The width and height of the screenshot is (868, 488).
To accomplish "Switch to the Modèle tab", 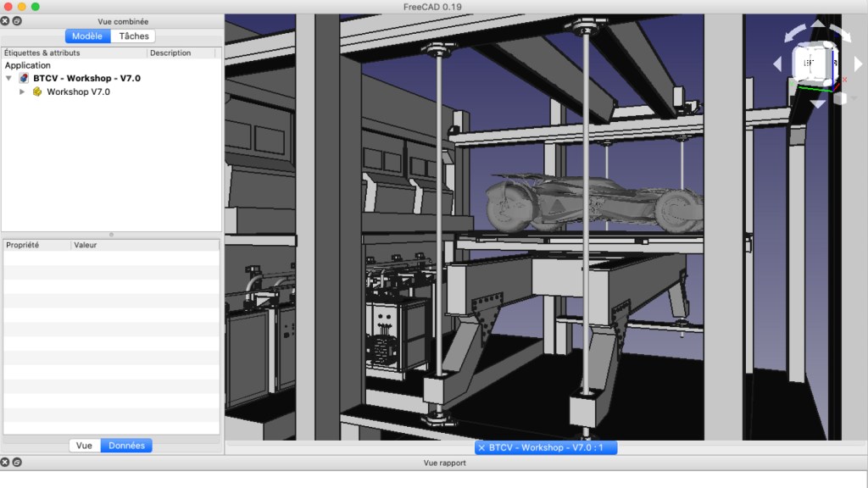I will tap(87, 36).
